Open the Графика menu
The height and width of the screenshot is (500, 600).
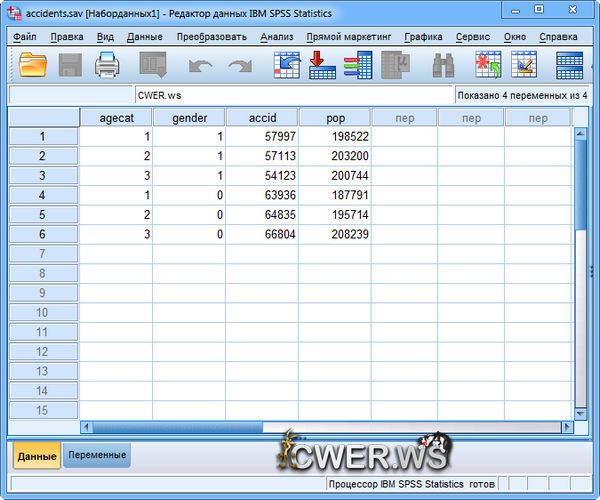coord(423,37)
